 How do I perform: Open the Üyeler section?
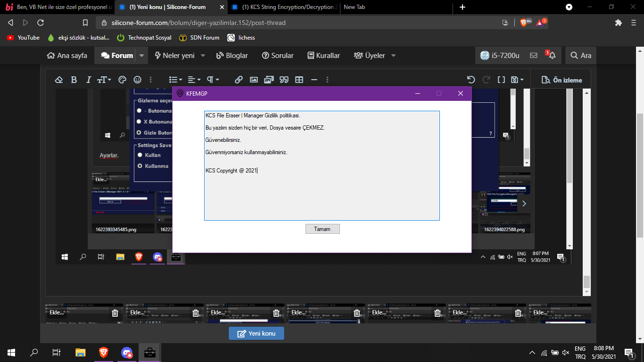click(x=370, y=56)
